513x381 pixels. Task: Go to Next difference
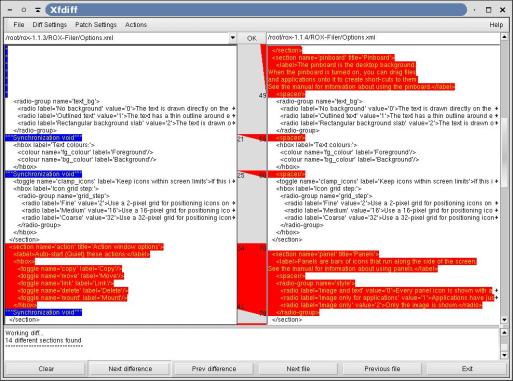click(x=130, y=369)
